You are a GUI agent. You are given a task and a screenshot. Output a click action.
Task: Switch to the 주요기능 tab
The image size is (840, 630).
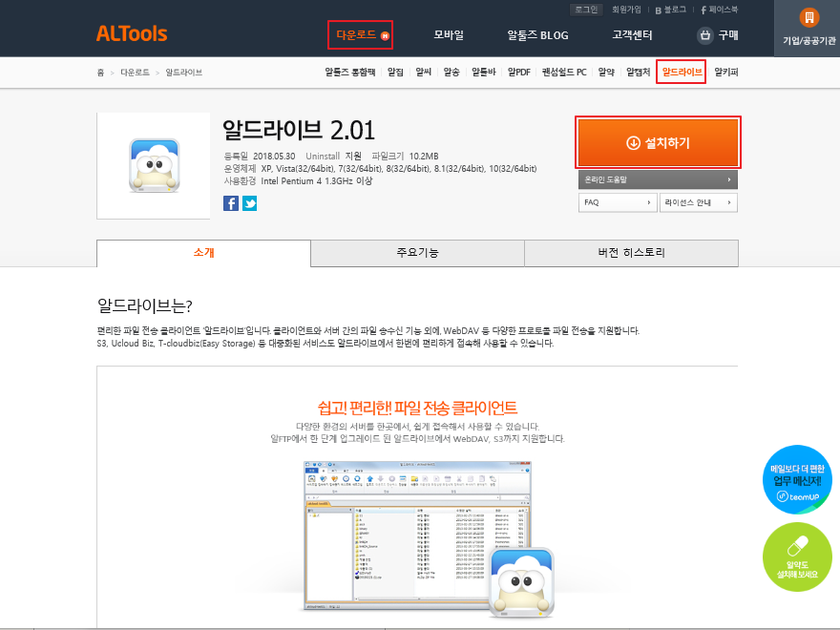pos(417,253)
